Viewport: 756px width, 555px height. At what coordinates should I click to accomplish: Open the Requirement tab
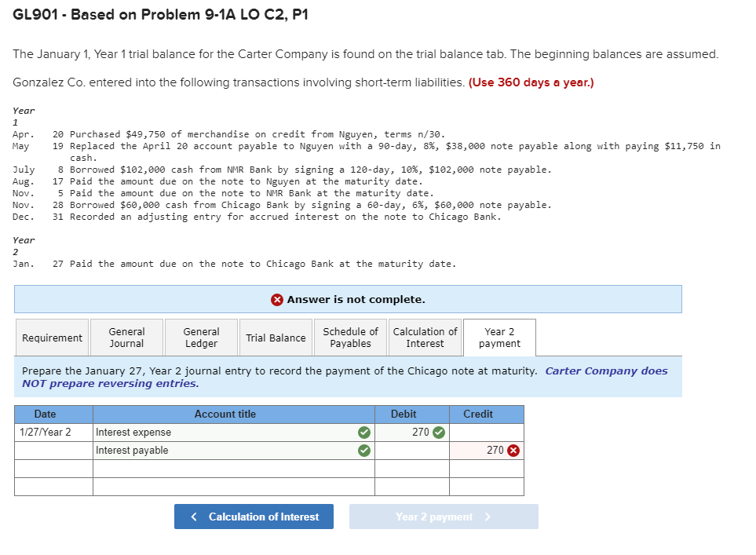(x=52, y=338)
